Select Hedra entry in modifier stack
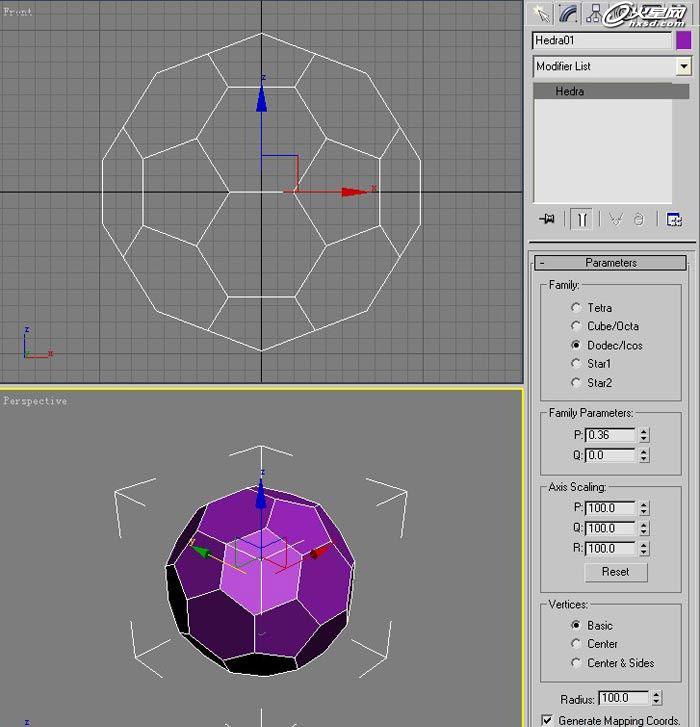Viewport: 700px width, 727px height. tap(570, 91)
